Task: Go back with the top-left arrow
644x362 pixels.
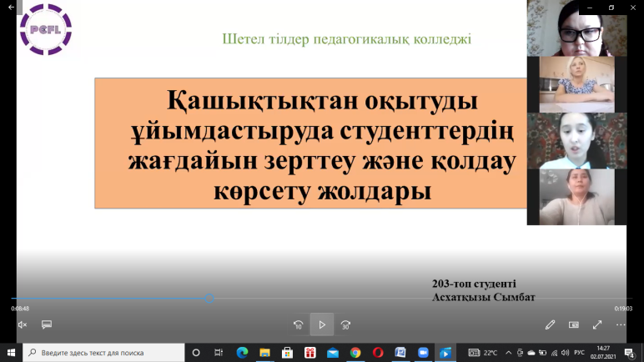Action: tap(12, 8)
